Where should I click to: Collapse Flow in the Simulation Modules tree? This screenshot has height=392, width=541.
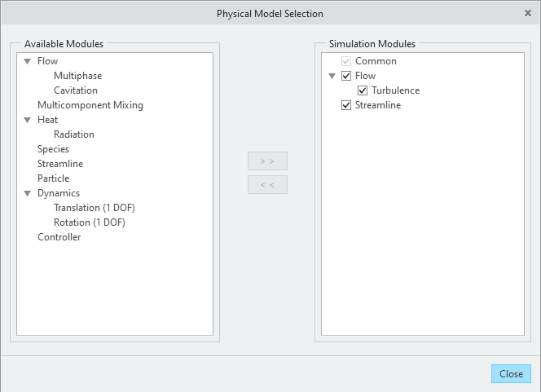[332, 76]
